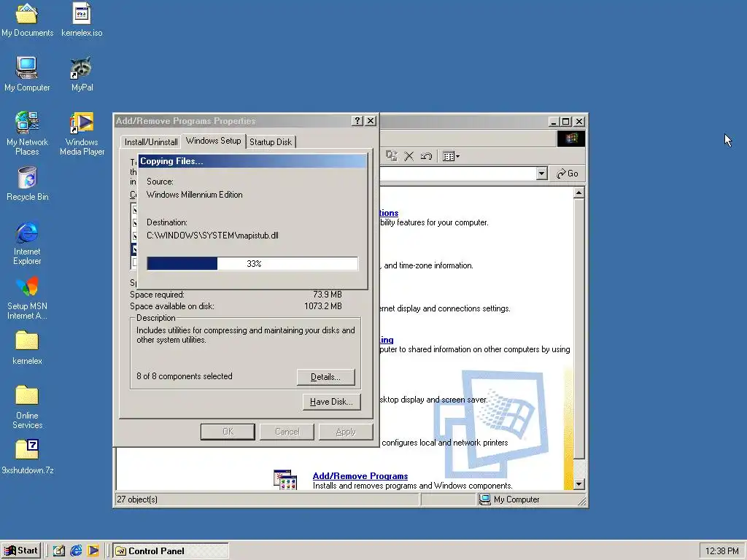Click the Control Panel taskbar button

coord(171,551)
